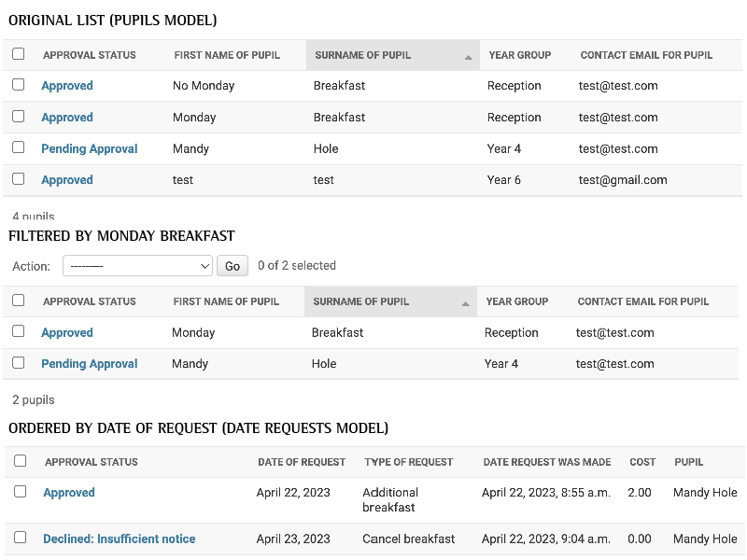
Task: Click Approved link for the test pupil
Action: pyautogui.click(x=66, y=179)
